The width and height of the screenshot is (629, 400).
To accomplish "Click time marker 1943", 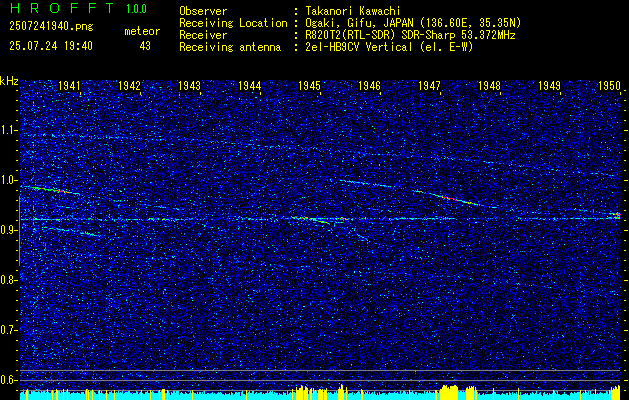I will coord(189,86).
